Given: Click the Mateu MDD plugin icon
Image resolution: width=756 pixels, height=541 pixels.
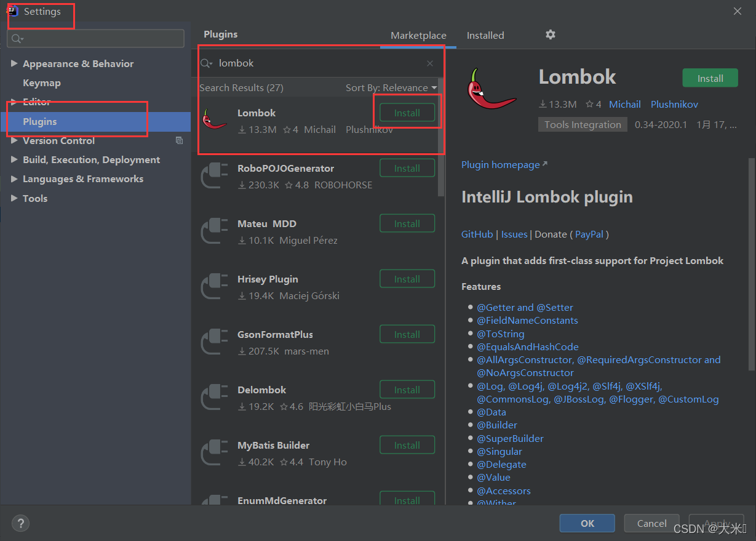Looking at the screenshot, I should pyautogui.click(x=215, y=231).
